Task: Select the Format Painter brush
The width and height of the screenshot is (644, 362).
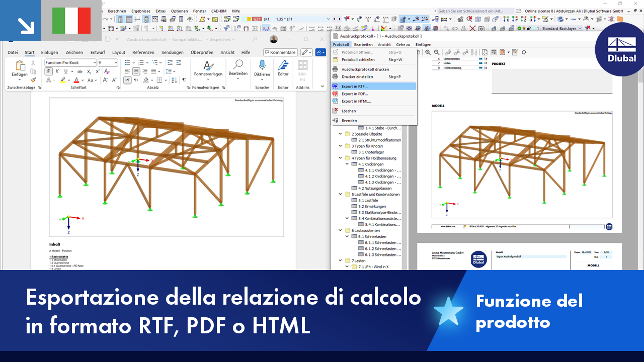Action: point(33,79)
